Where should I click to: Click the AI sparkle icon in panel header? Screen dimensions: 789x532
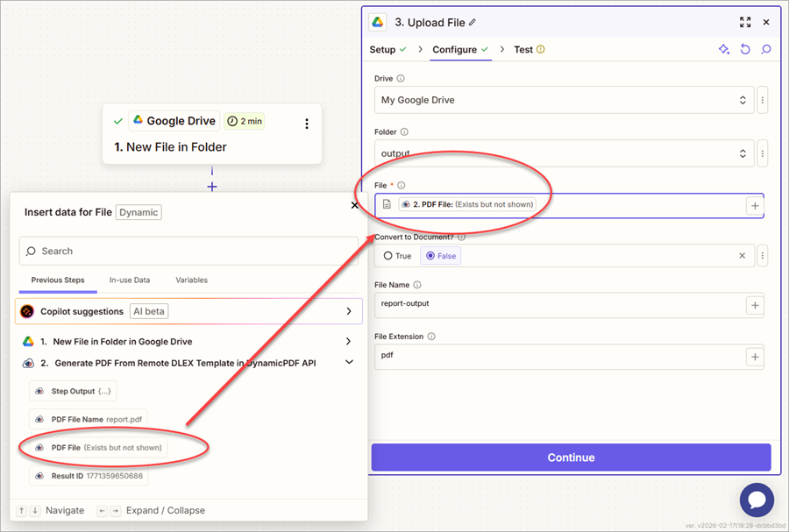point(724,50)
